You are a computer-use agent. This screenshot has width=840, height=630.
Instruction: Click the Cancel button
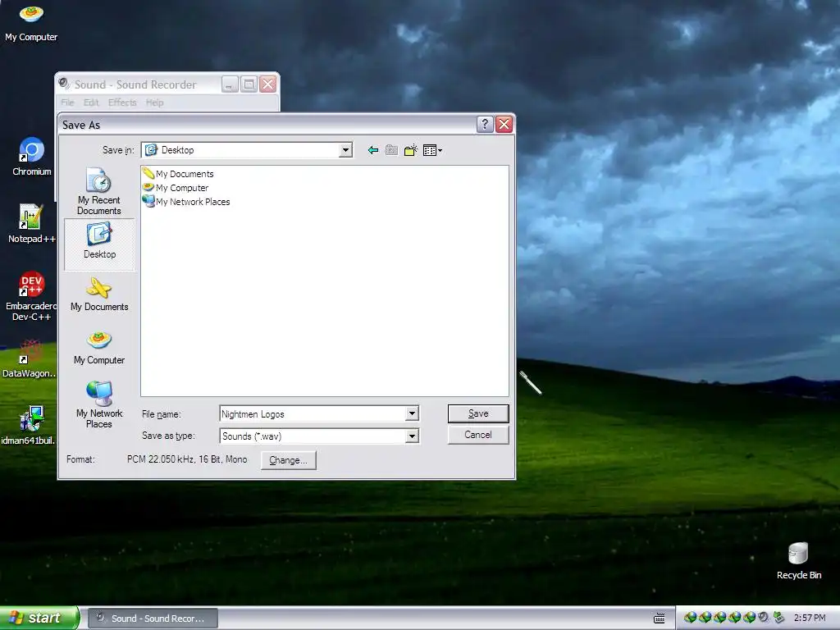click(x=478, y=435)
